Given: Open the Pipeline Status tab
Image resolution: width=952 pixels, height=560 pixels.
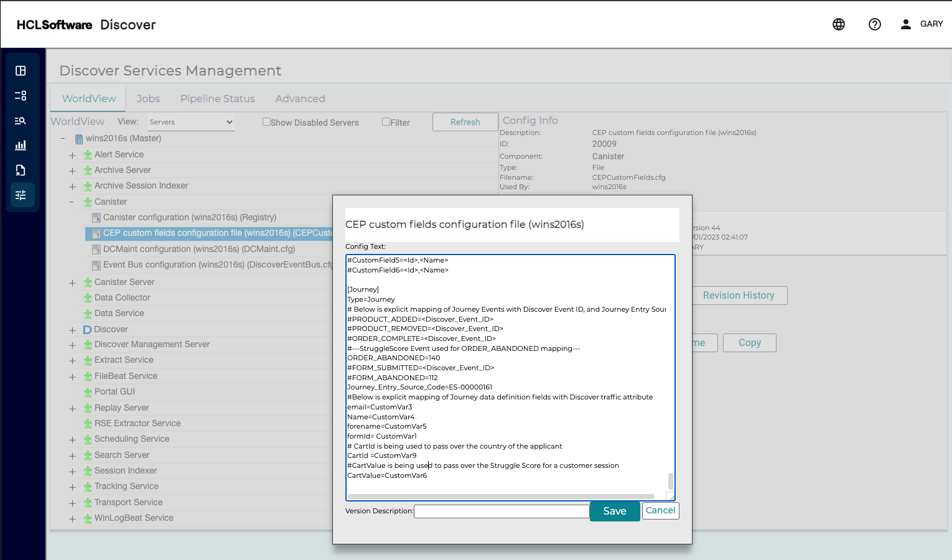Looking at the screenshot, I should (x=218, y=98).
